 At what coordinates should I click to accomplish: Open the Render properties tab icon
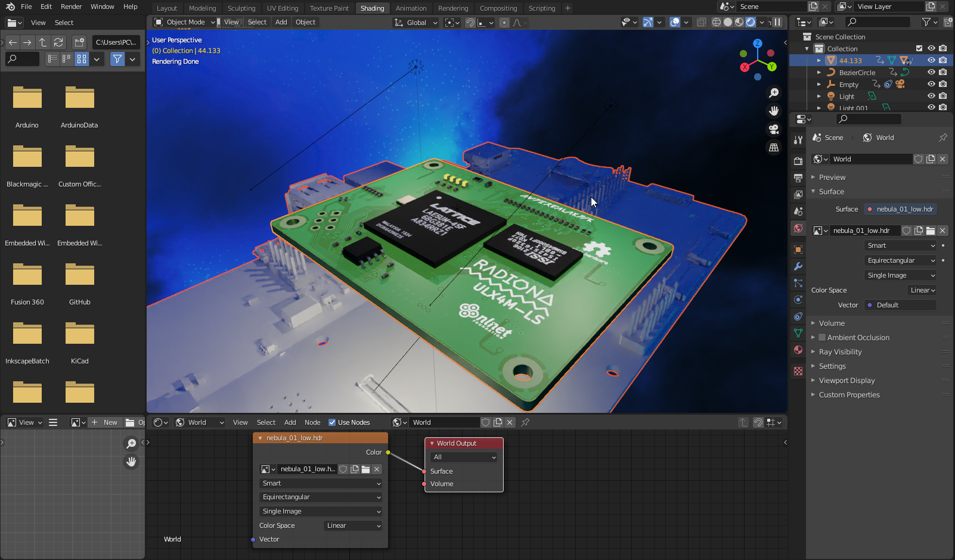(798, 161)
